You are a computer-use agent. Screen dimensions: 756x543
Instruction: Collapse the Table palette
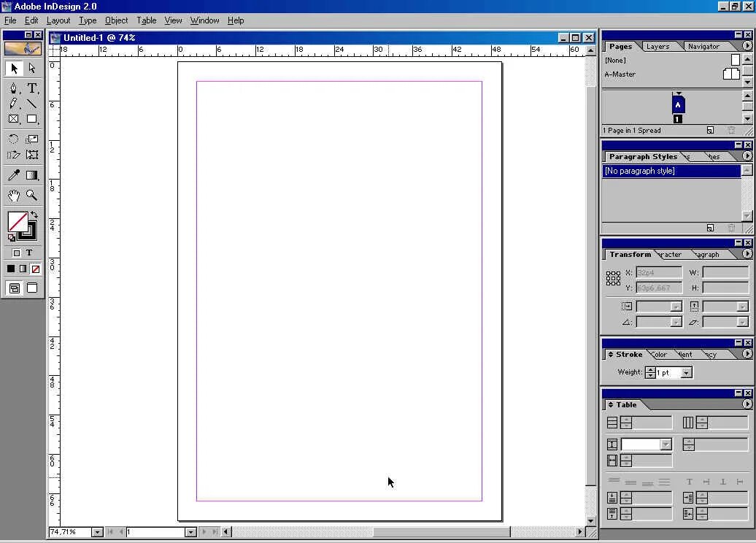click(612, 404)
